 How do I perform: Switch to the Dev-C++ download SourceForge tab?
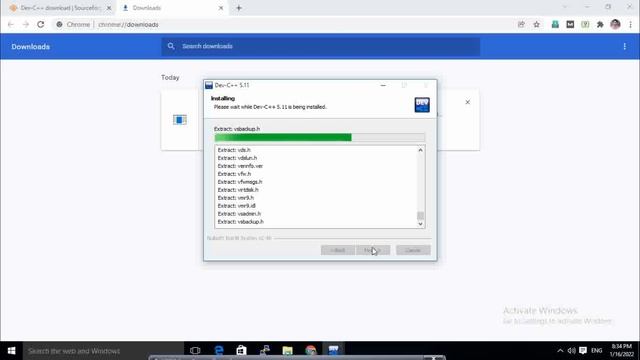pos(60,8)
